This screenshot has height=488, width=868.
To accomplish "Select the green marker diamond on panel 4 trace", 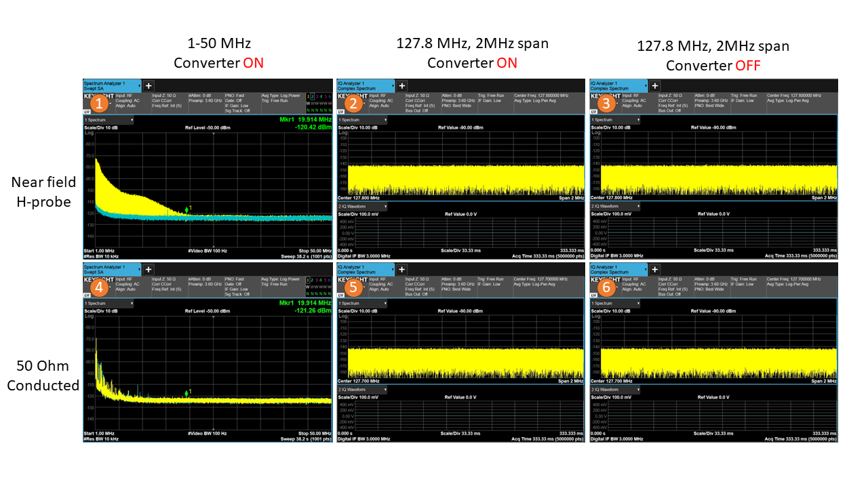I will coord(187,393).
